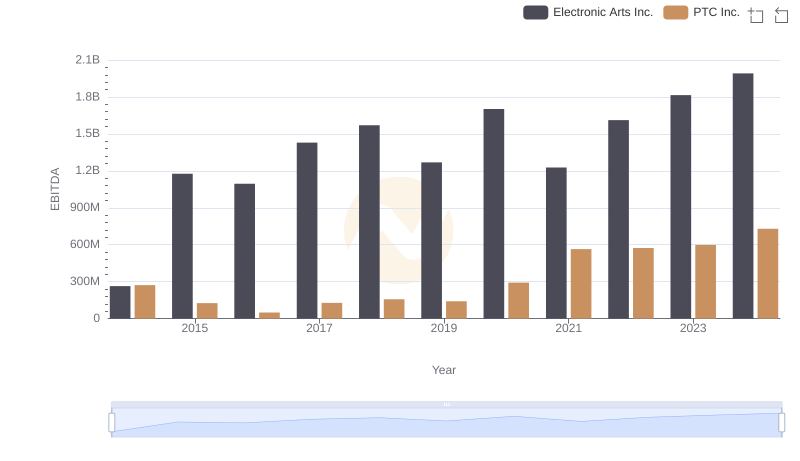The image size is (800, 461).
Task: Click the 2020 Electronic Arts bar
Action: [494, 214]
